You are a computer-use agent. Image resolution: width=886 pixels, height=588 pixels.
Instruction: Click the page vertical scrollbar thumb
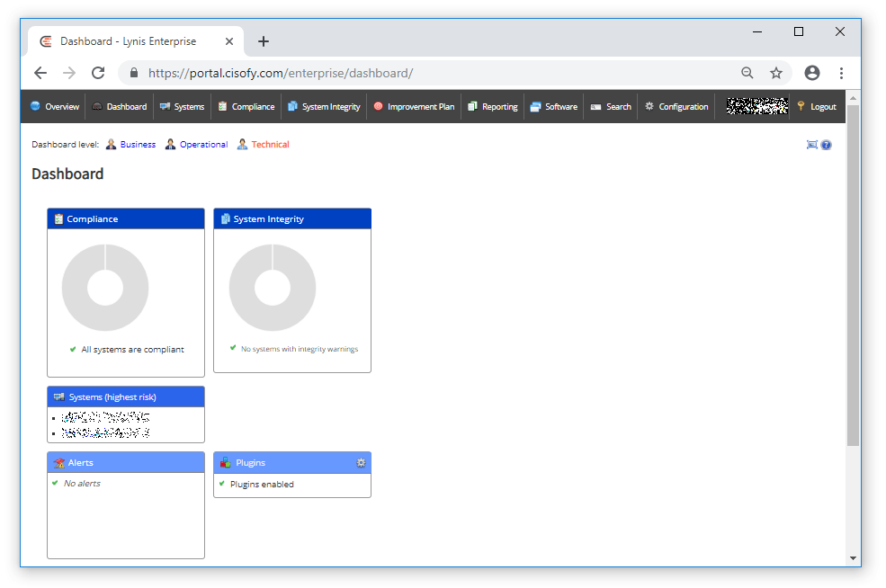pyautogui.click(x=854, y=276)
